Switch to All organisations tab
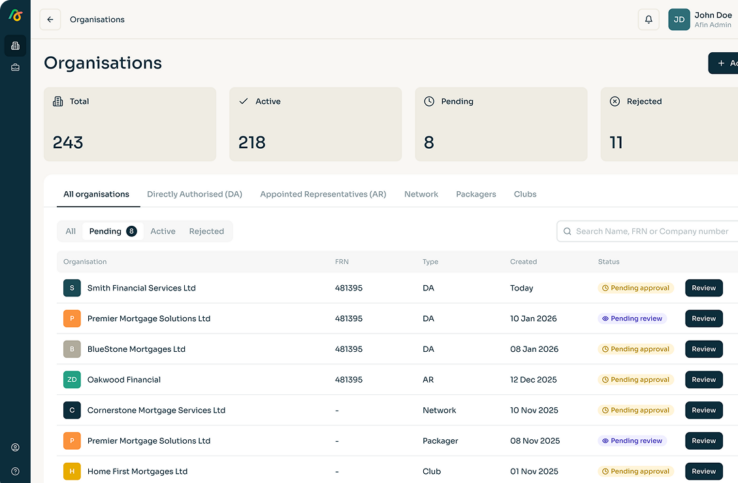This screenshot has height=483, width=738. (x=96, y=194)
